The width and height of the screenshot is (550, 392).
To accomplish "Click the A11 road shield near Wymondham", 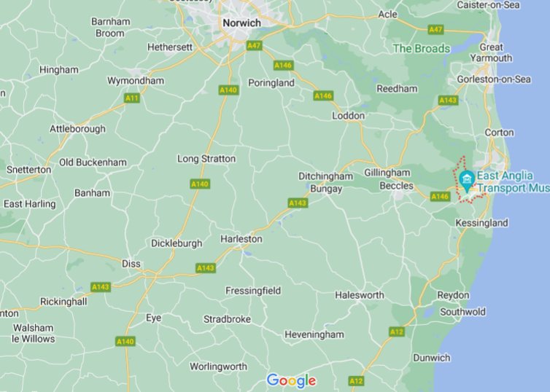I will [132, 98].
